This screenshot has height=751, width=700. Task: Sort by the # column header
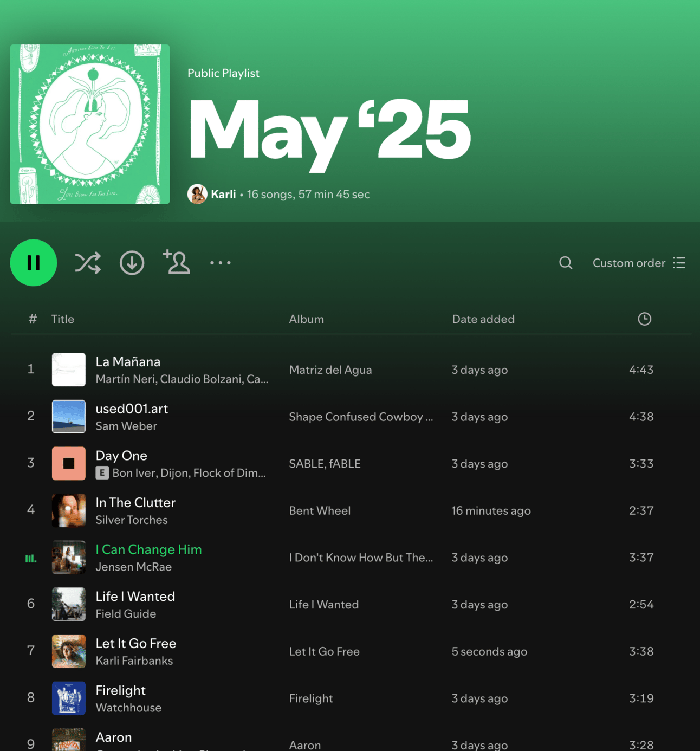pos(33,319)
